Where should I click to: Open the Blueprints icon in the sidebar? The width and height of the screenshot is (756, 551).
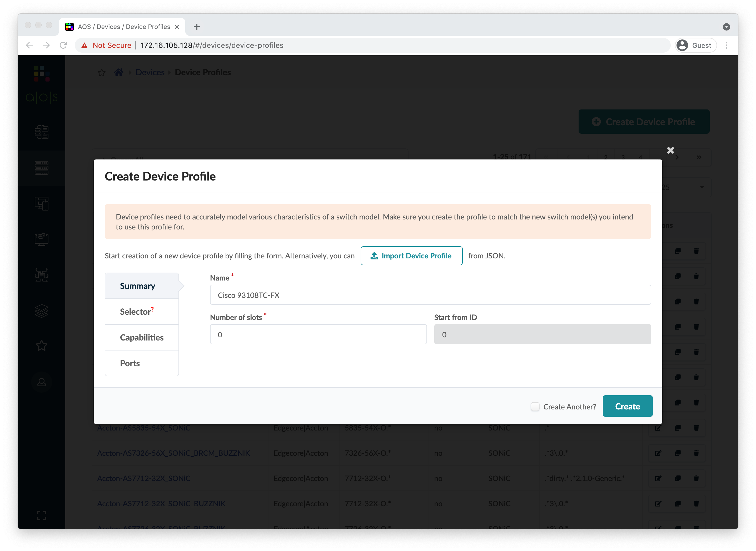pos(41,132)
